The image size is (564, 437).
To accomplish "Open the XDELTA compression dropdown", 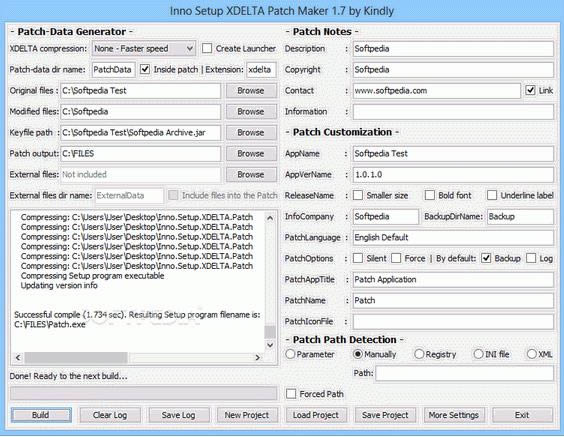I will (144, 49).
